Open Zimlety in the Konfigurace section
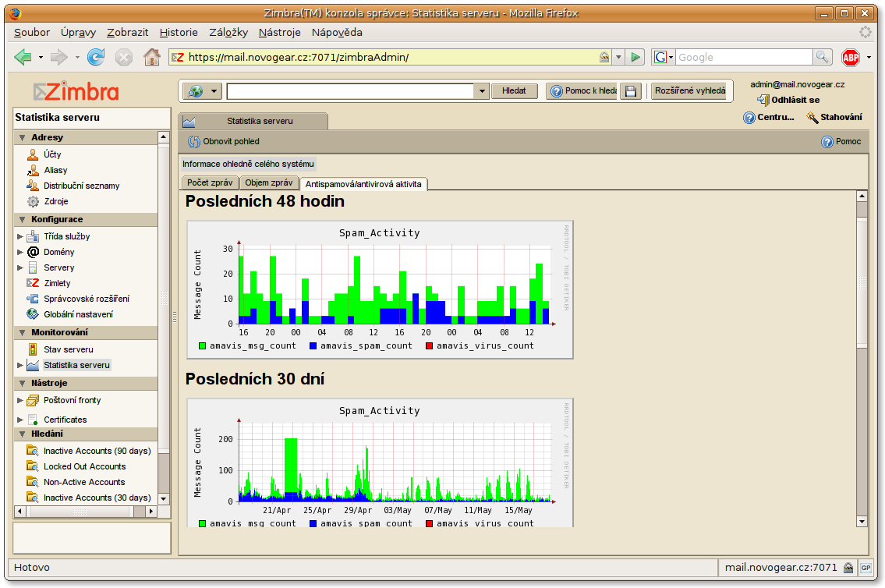Screen dimensions: 885x588 pos(56,283)
